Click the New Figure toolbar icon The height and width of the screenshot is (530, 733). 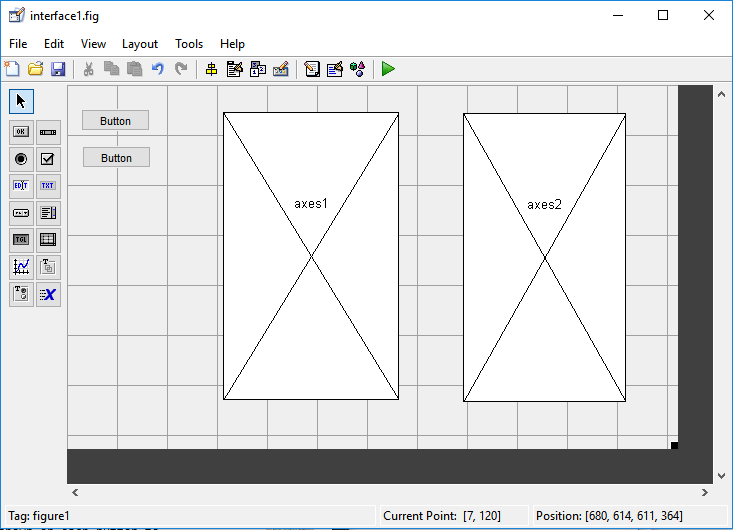[x=12, y=69]
